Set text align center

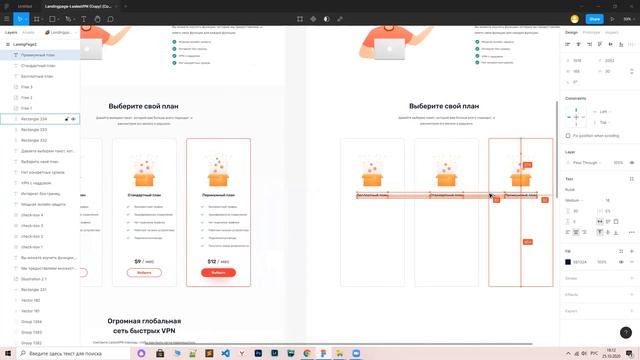(576, 232)
